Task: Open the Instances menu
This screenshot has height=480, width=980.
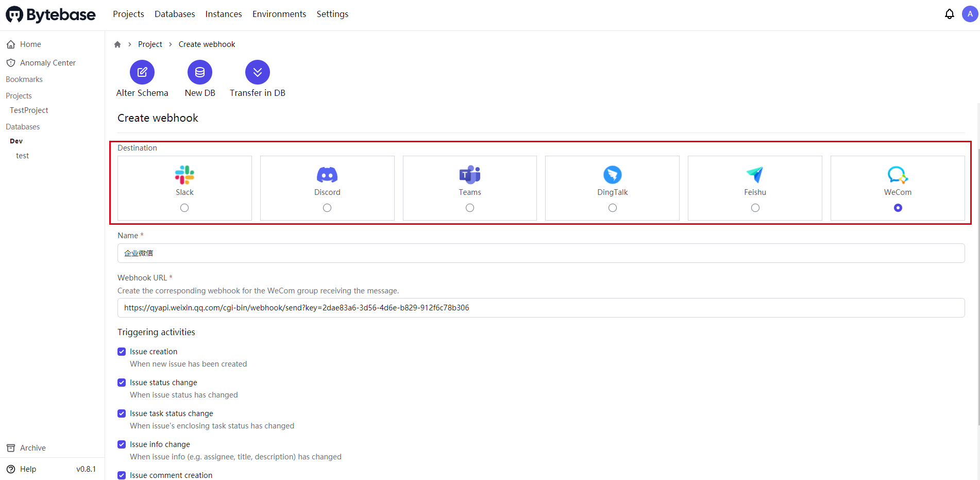Action: point(224,14)
